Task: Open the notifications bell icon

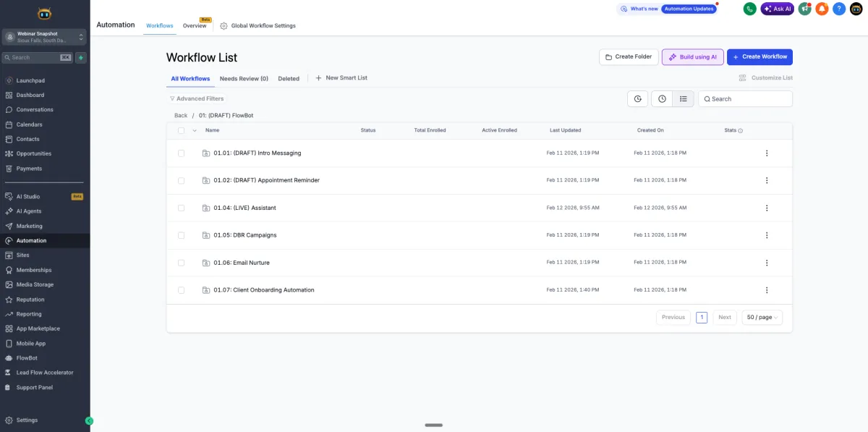Action: point(822,9)
